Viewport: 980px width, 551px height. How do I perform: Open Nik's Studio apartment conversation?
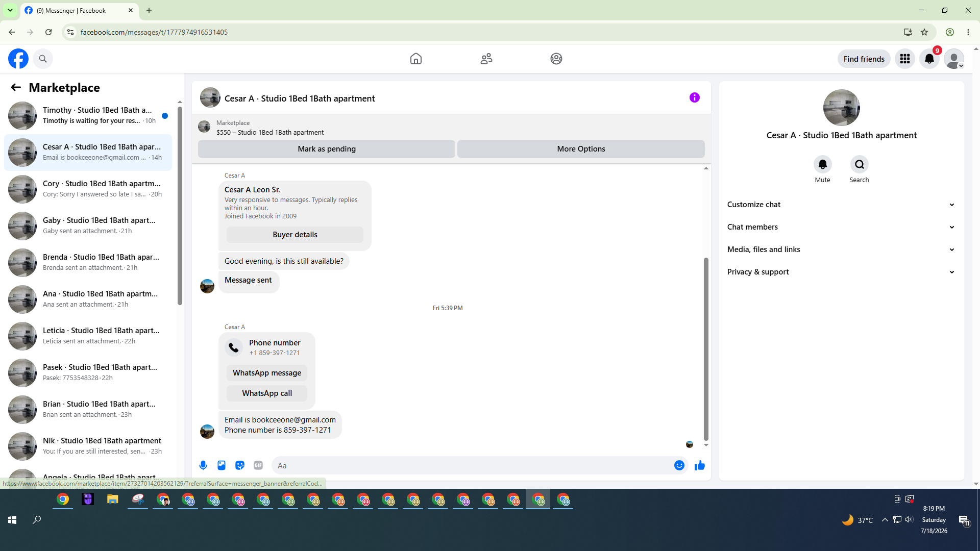(88, 446)
